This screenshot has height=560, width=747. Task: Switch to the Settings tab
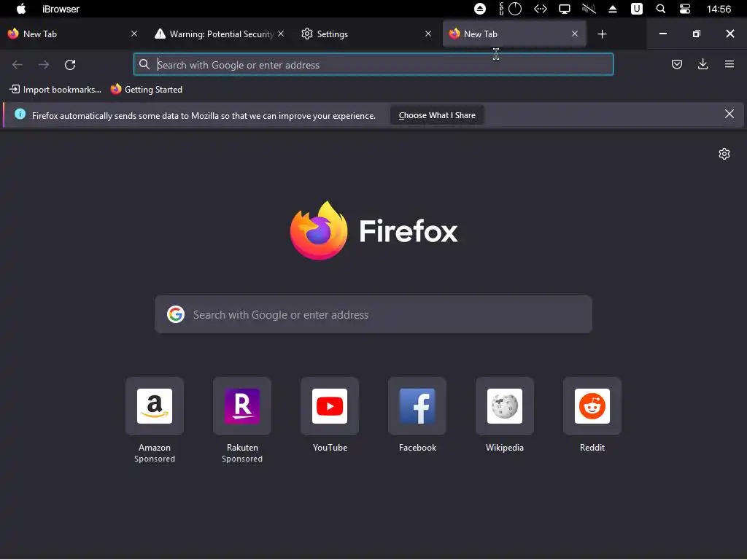pyautogui.click(x=366, y=34)
